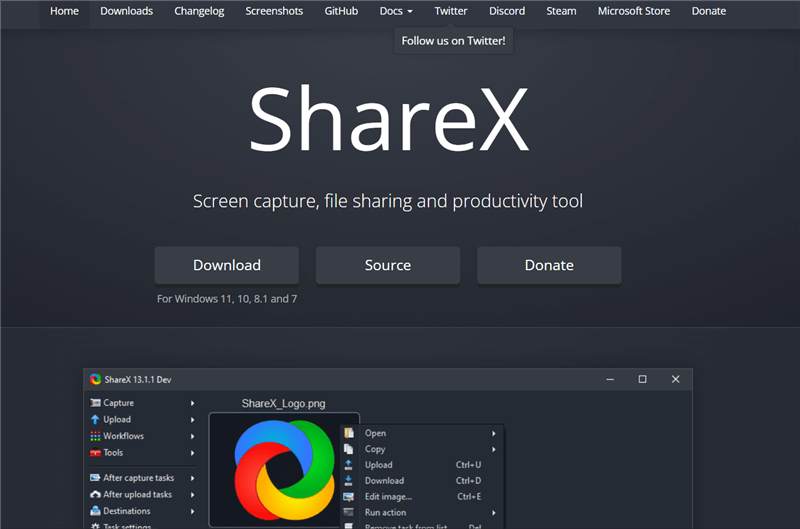Expand the Tools submenu arrow

pos(192,453)
